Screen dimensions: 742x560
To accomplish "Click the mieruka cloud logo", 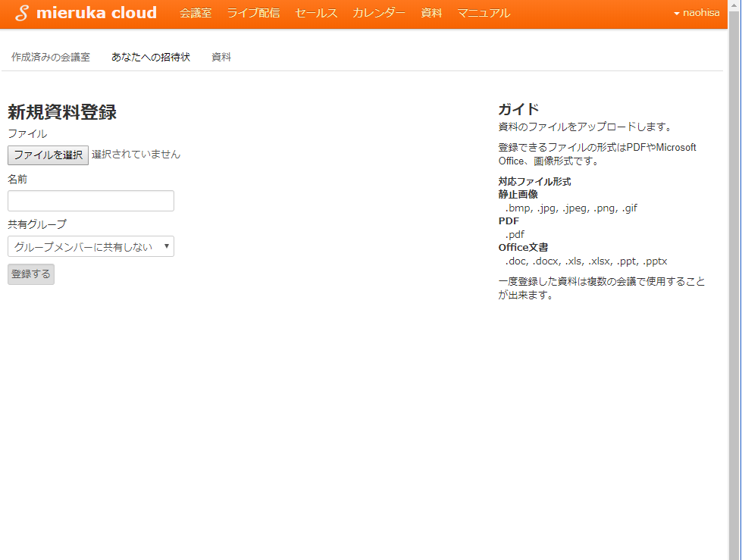I will coord(86,13).
